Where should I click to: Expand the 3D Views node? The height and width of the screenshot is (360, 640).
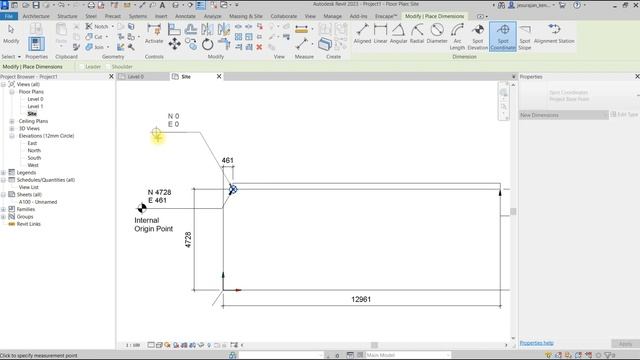pyautogui.click(x=12, y=129)
